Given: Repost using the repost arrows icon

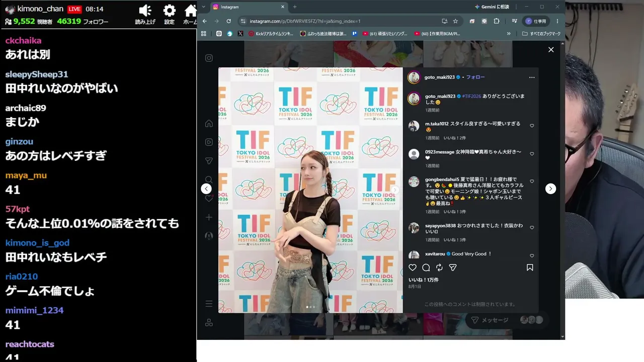Looking at the screenshot, I should 439,267.
